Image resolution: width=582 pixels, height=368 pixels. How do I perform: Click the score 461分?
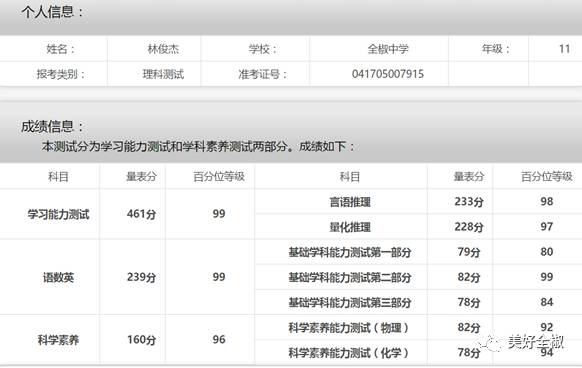point(141,214)
